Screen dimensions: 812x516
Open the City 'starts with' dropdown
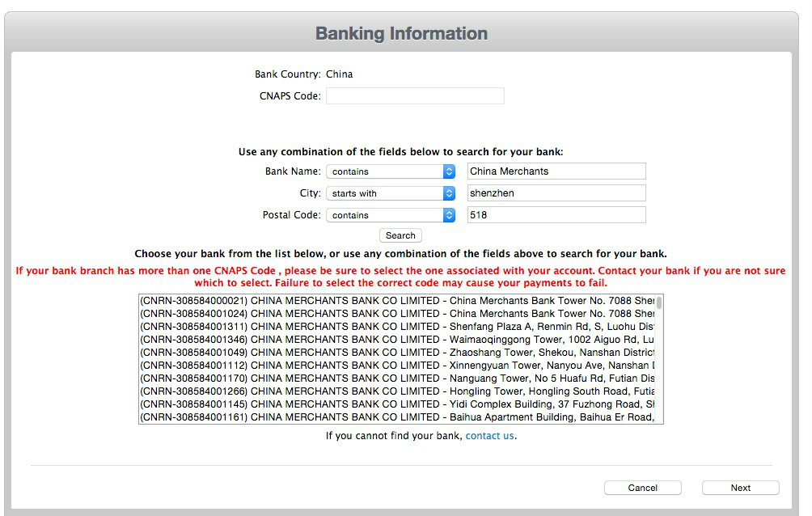coord(391,193)
